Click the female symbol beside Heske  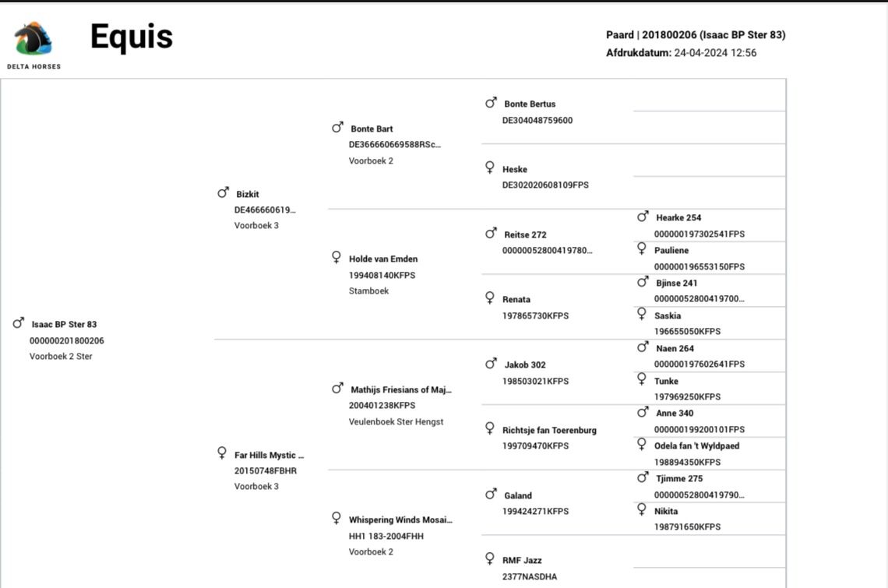coord(490,167)
